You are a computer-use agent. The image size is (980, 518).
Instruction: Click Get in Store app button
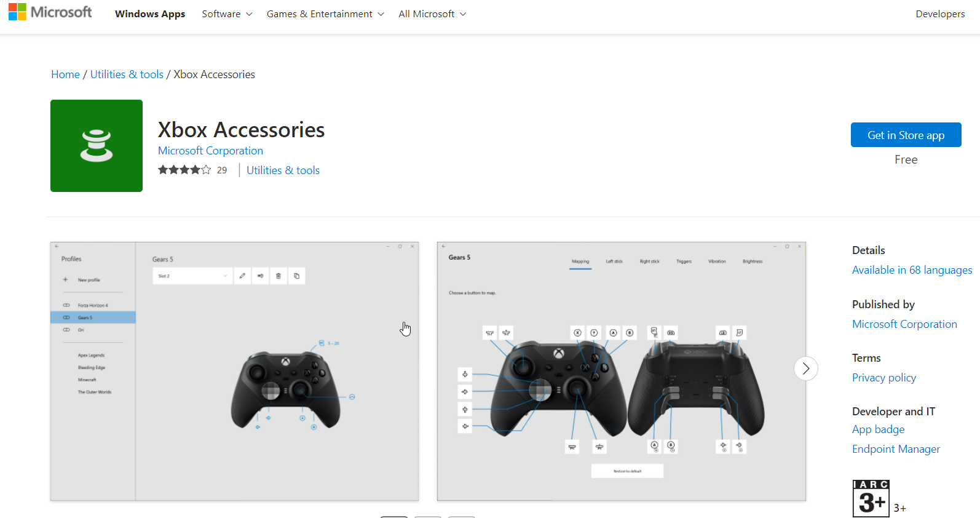tap(906, 135)
